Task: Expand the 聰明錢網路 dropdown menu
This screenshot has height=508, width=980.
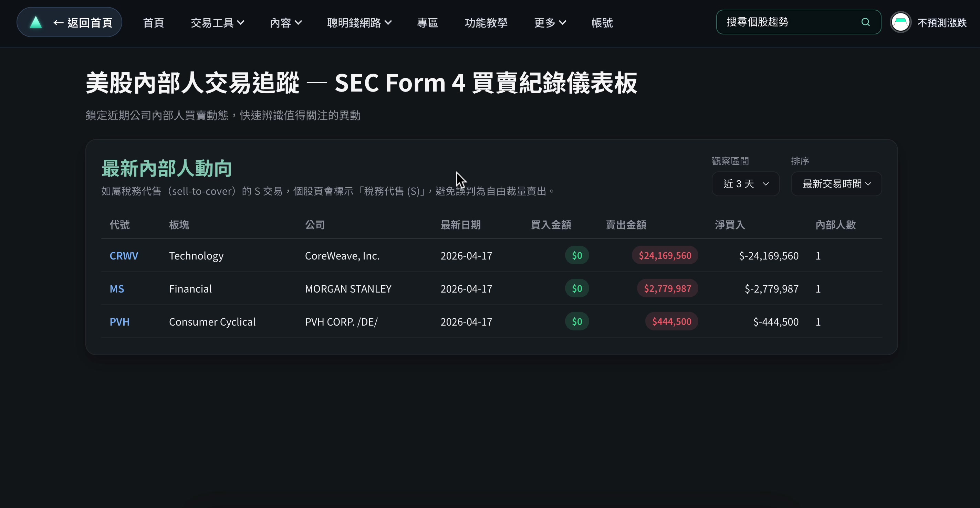Action: pyautogui.click(x=359, y=23)
